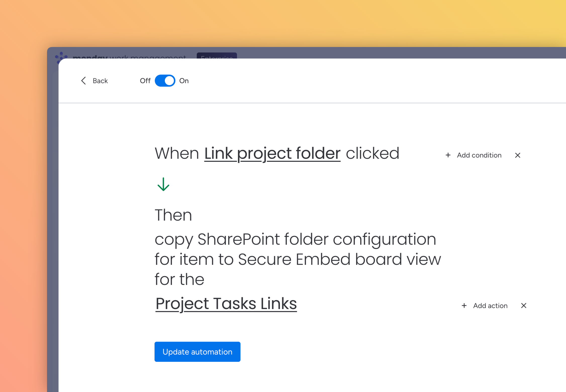566x392 pixels.
Task: Click the green down arrow icon
Action: (x=163, y=184)
